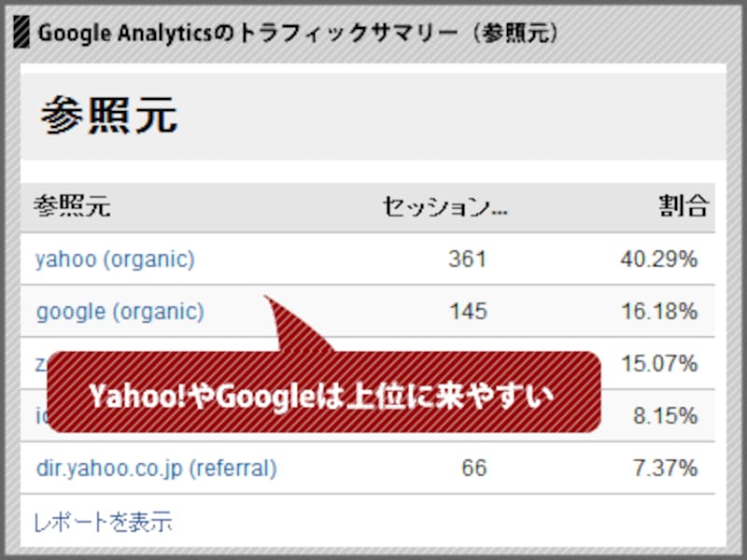Select the 361 sessions value
The image size is (747, 560).
pos(467,259)
